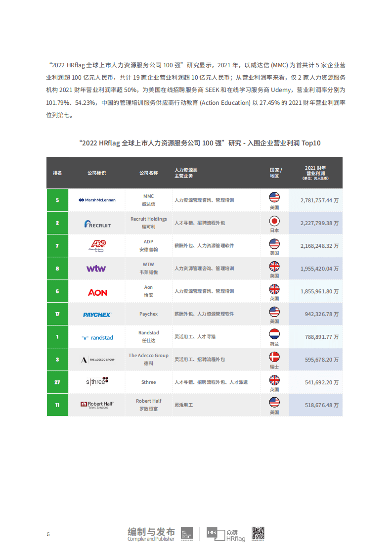Click the Netherlands flag icon

[x=274, y=334]
